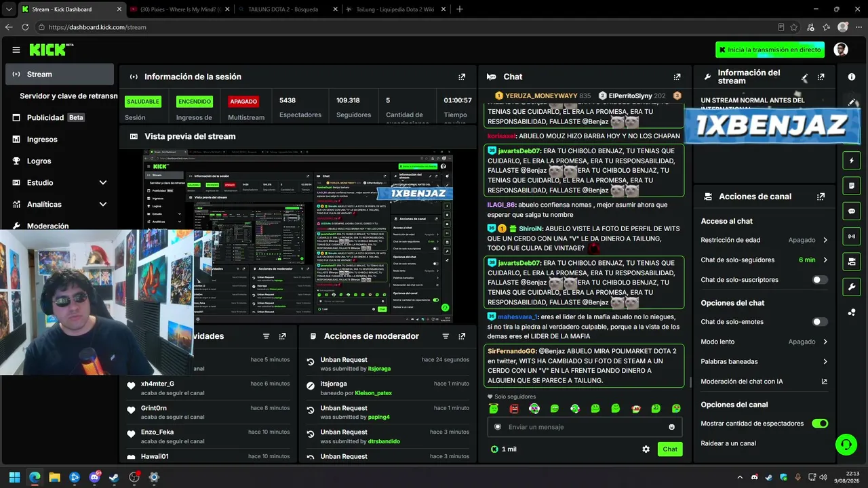Switch to TaiLung Liquipedia Dota 2 Wiki tab

tap(395, 9)
